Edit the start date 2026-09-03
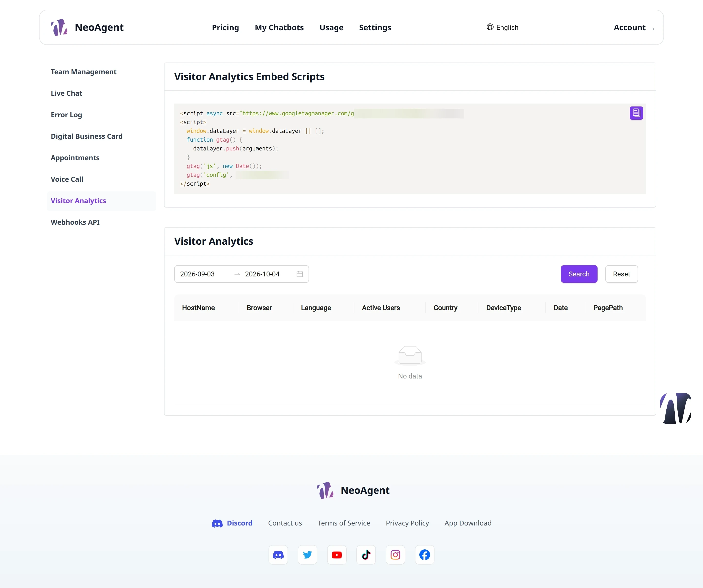 pos(197,274)
